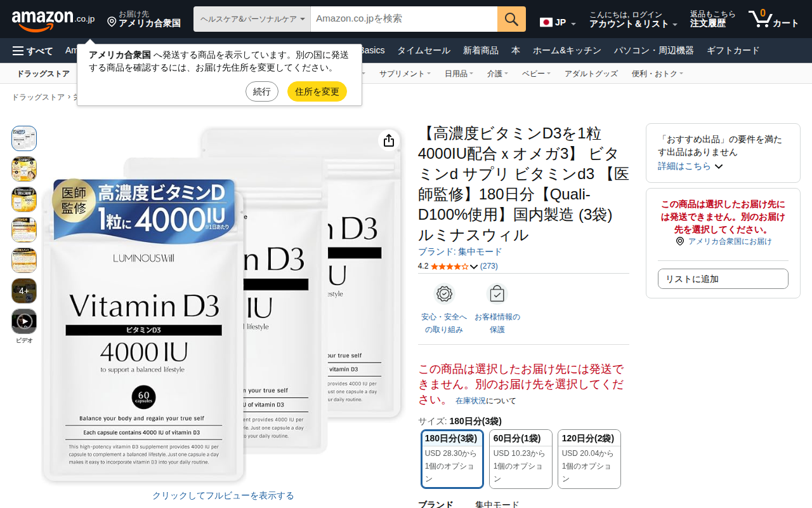Screen dimensions: 812x508
Task: Expand the 介護 category dropdown
Action: pyautogui.click(x=497, y=74)
